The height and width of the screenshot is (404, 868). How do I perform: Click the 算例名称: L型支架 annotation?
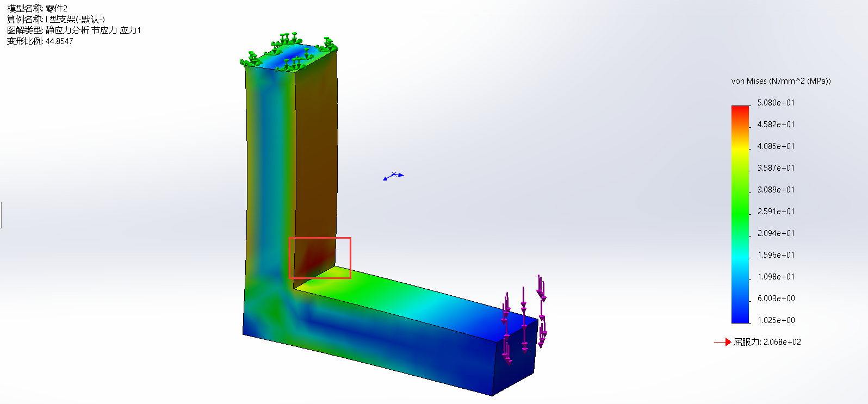[x=55, y=20]
